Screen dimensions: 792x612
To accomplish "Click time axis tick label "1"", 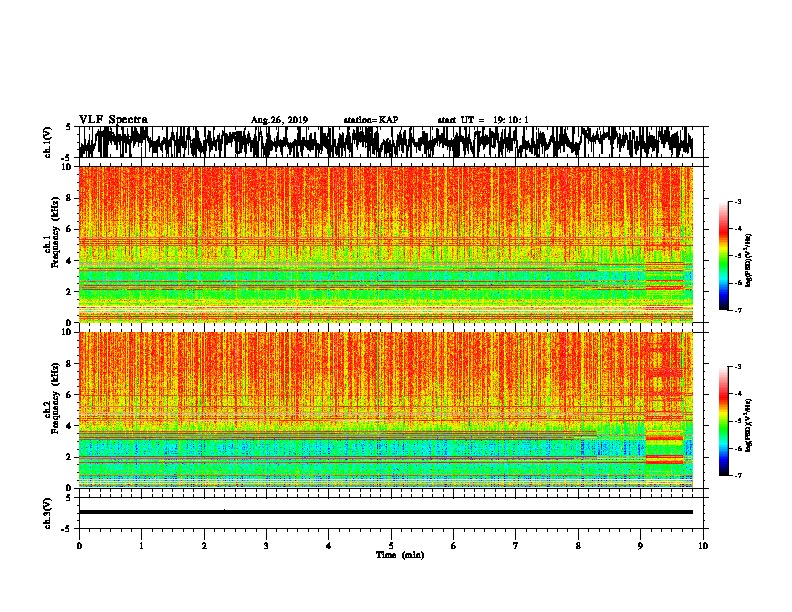I will pyautogui.click(x=141, y=546).
